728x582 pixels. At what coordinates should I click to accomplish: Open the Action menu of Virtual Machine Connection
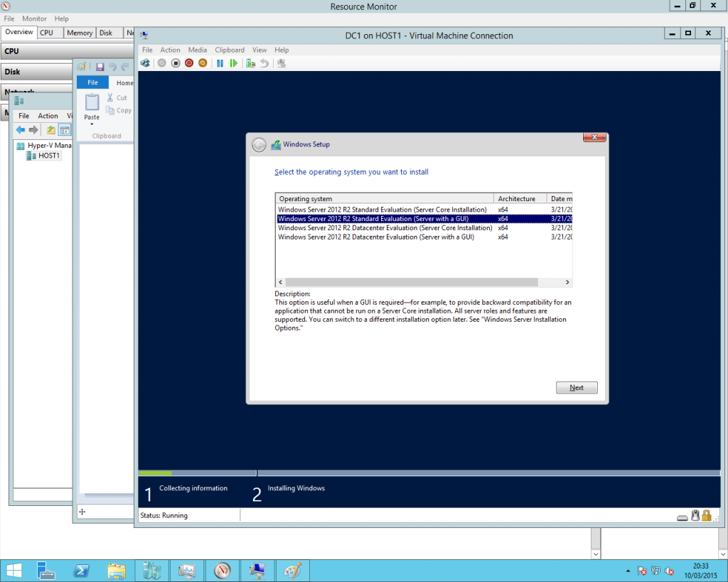click(x=170, y=50)
